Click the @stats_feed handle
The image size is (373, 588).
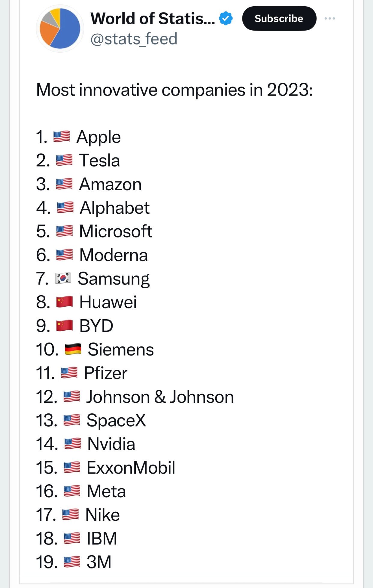coord(134,39)
